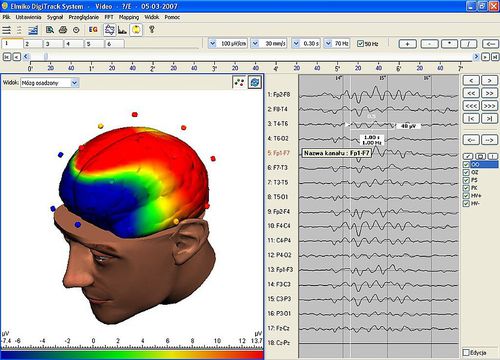Viewport: 500px width, 360px height.
Task: Click the >>> fast forward button
Action: (x=489, y=106)
